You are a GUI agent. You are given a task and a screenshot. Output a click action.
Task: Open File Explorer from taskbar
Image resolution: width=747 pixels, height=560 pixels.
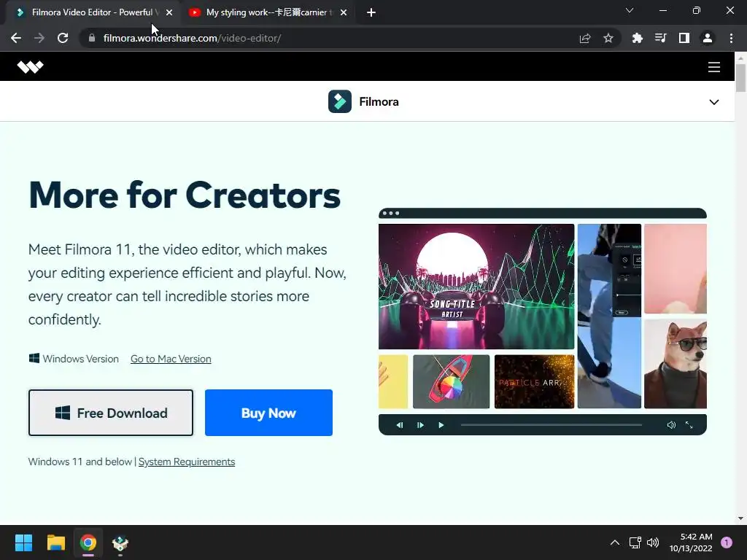tap(55, 542)
